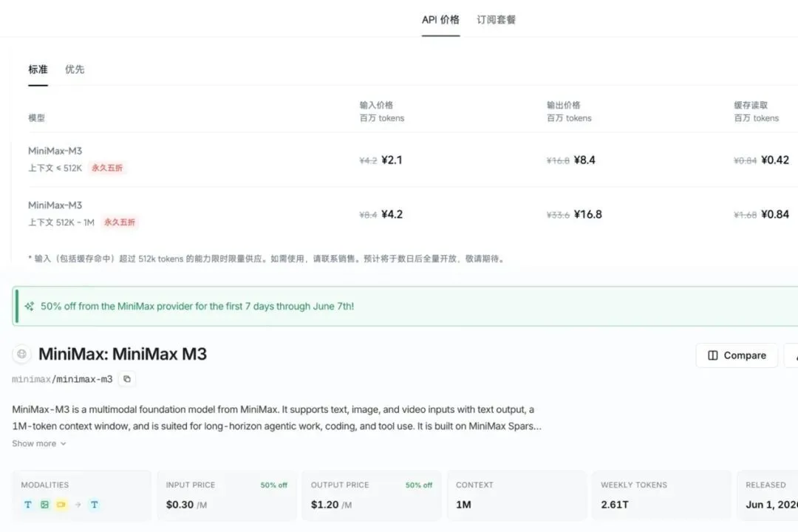The width and height of the screenshot is (798, 532).
Task: Click the 2.61T weekly tokens value
Action: [615, 505]
